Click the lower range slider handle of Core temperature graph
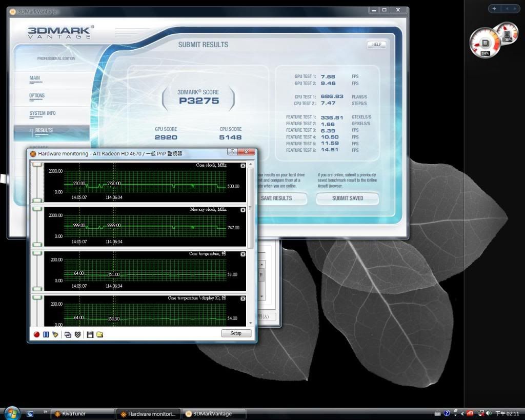 [x=37, y=289]
